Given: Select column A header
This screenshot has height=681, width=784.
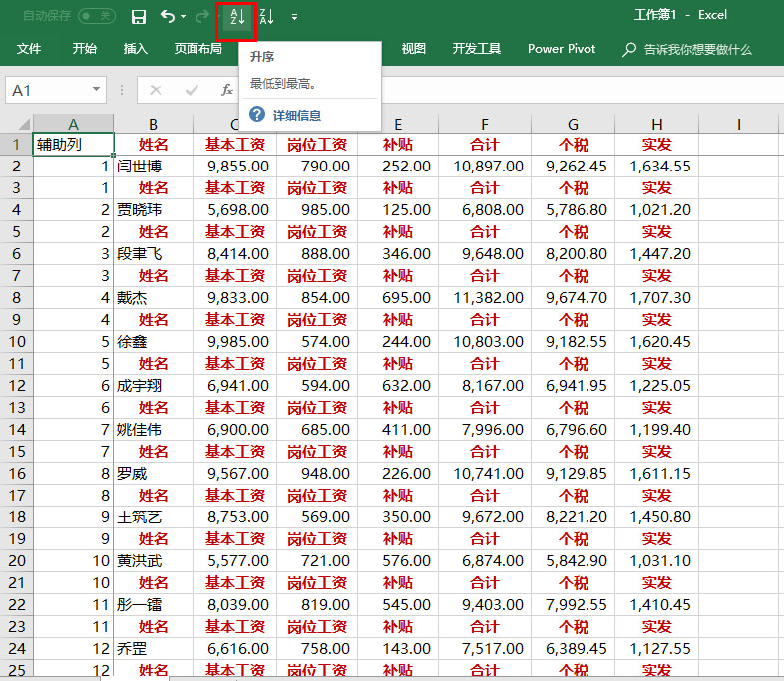Looking at the screenshot, I should tap(73, 124).
